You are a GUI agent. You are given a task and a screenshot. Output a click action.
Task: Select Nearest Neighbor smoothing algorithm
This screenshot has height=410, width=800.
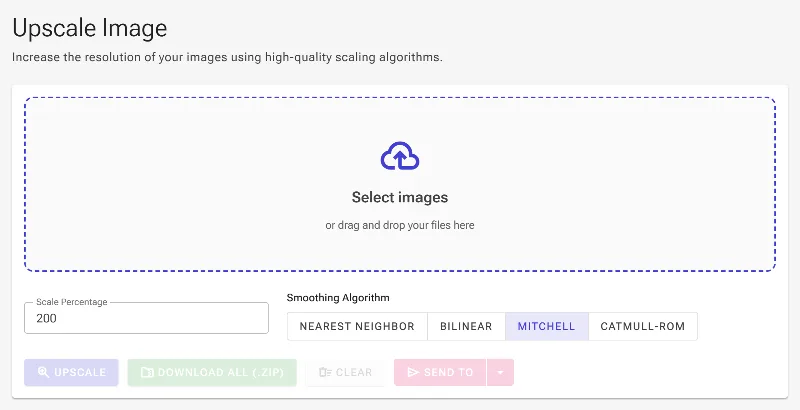pos(357,326)
